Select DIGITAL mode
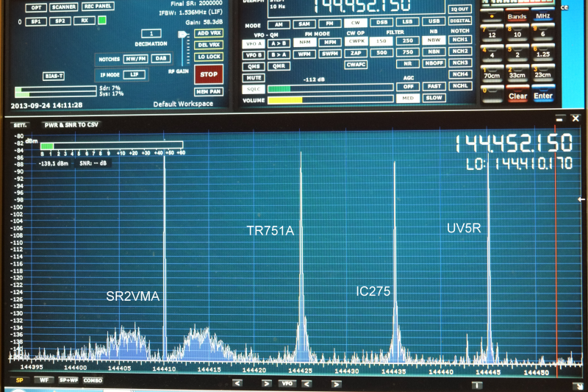The image size is (588, 392). click(x=460, y=21)
